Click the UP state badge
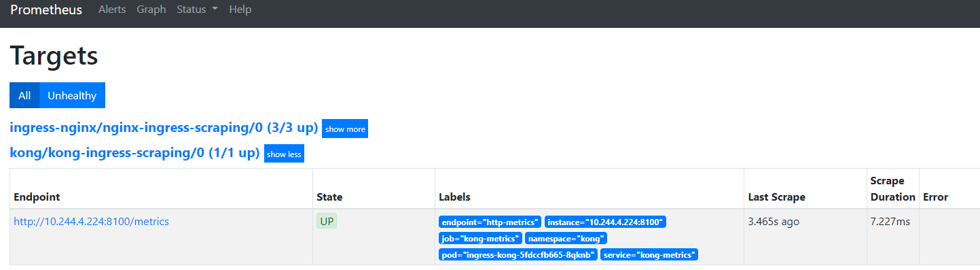 point(327,221)
